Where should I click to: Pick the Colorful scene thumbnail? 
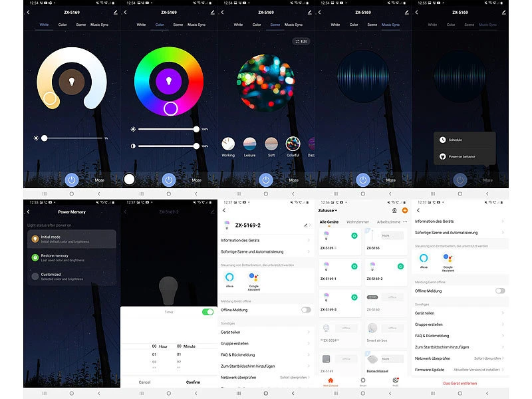point(293,144)
